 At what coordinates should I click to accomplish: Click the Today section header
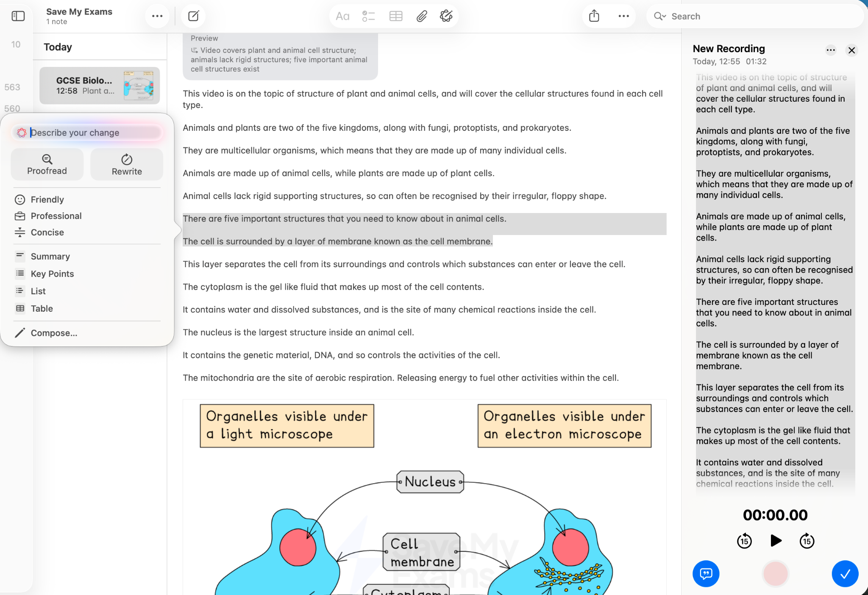[x=58, y=47]
